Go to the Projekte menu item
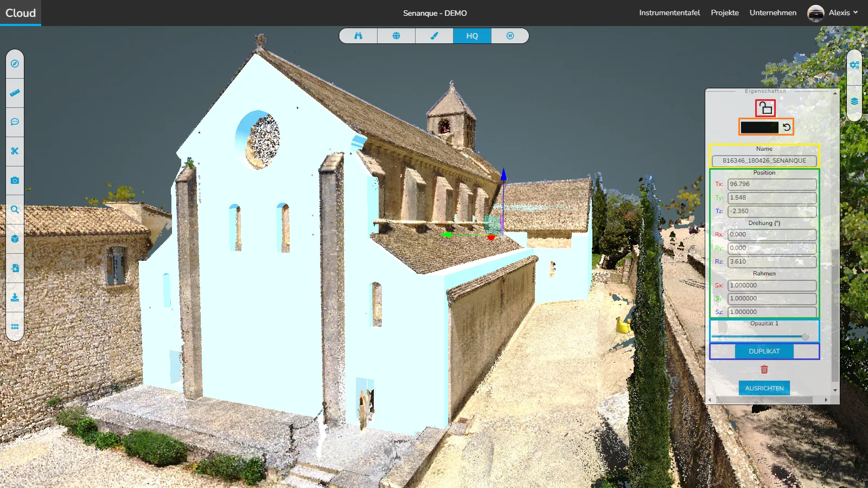Image resolution: width=868 pixels, height=488 pixels. [x=724, y=13]
